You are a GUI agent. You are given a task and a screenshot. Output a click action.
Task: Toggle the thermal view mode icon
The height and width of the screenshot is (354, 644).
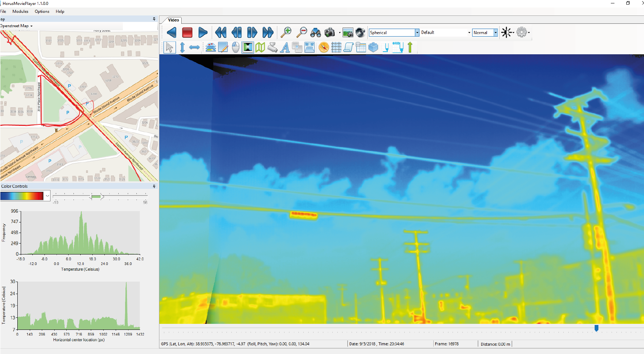[248, 47]
